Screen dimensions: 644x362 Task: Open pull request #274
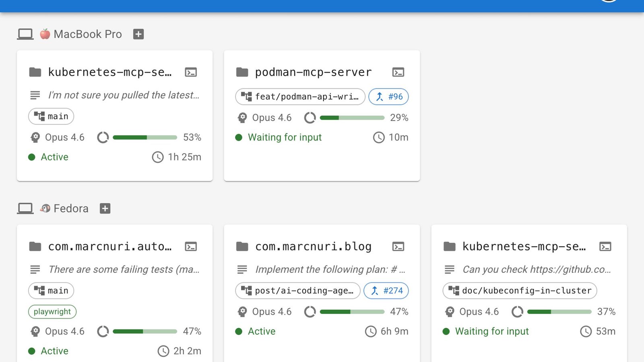click(386, 291)
